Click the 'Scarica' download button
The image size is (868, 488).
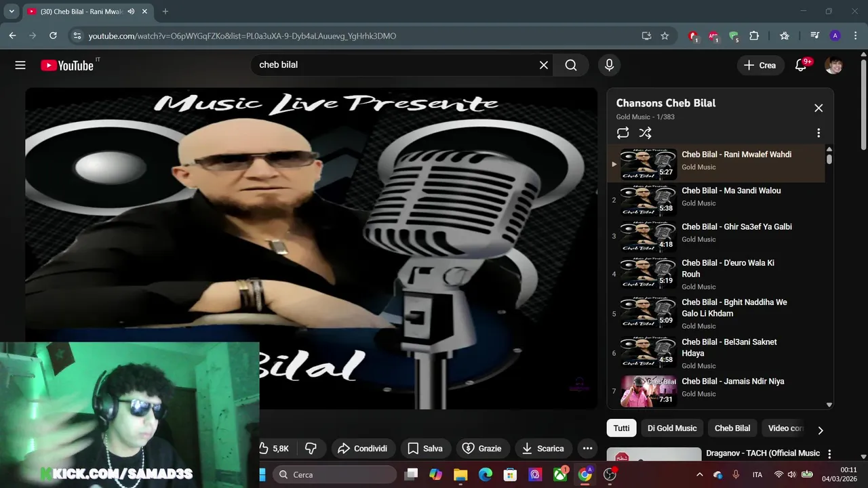pos(544,448)
